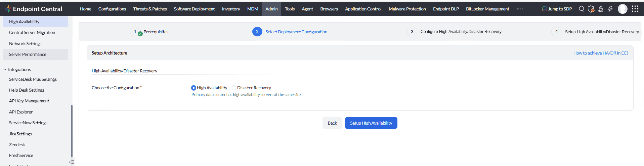Click the step 2 circle indicator
644x166 pixels.
pos(257,32)
